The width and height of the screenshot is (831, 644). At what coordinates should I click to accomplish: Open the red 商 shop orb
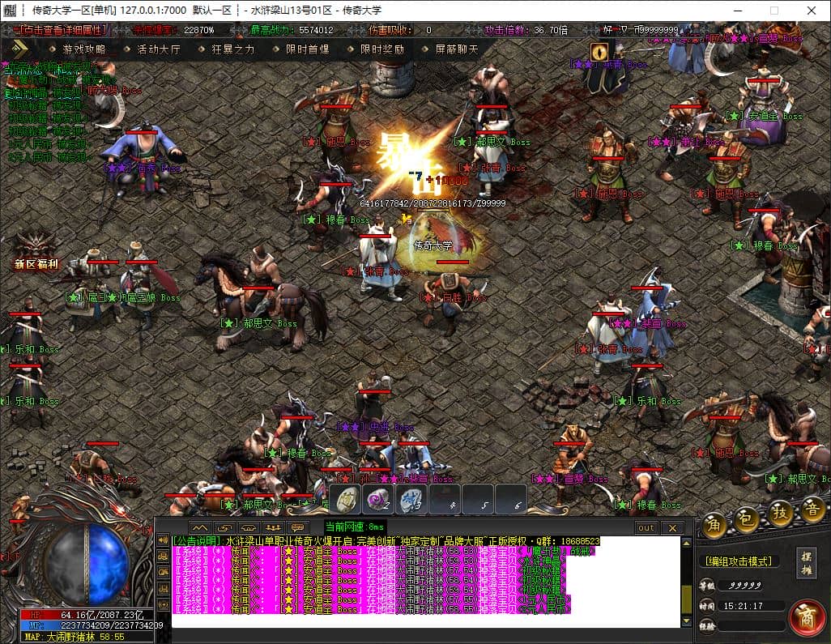point(808,617)
